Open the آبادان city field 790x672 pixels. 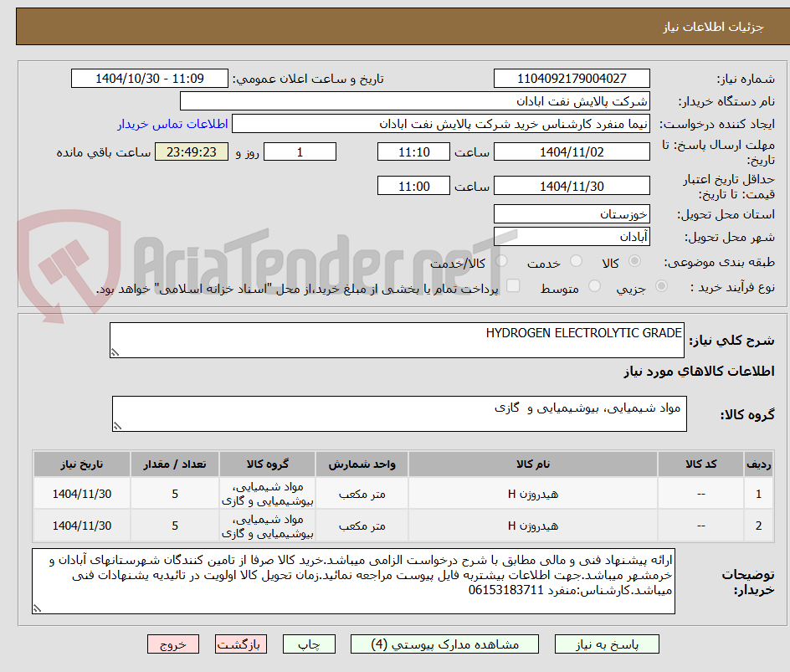572,235
